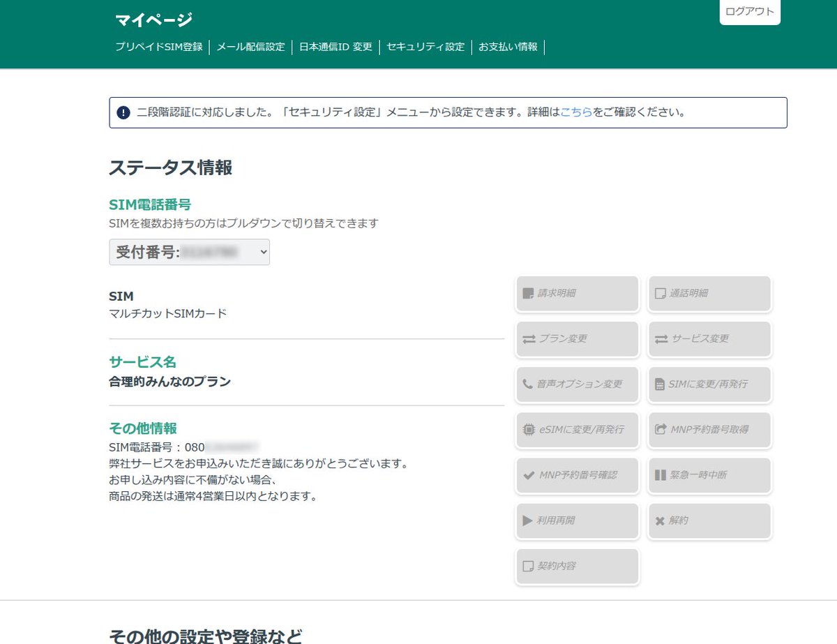Click the 緊急一時中断 button label

pos(700,475)
